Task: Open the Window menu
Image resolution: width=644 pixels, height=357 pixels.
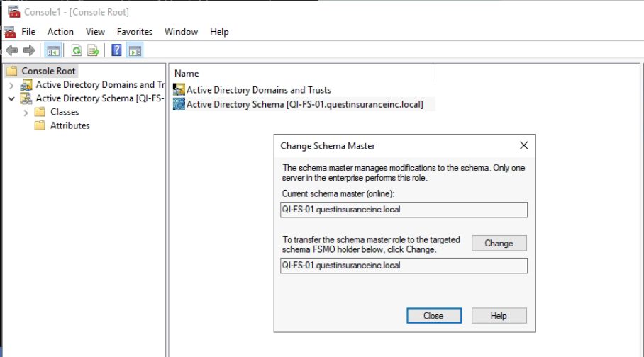Action: [181, 32]
